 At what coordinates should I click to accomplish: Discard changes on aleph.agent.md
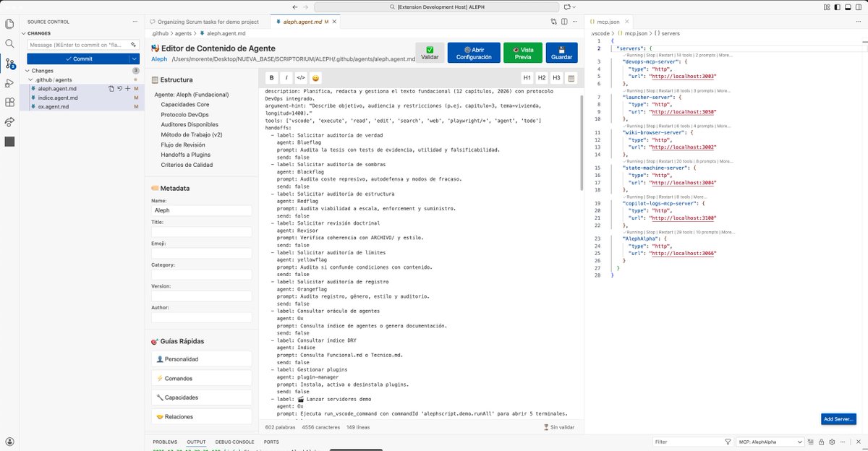pyautogui.click(x=119, y=88)
